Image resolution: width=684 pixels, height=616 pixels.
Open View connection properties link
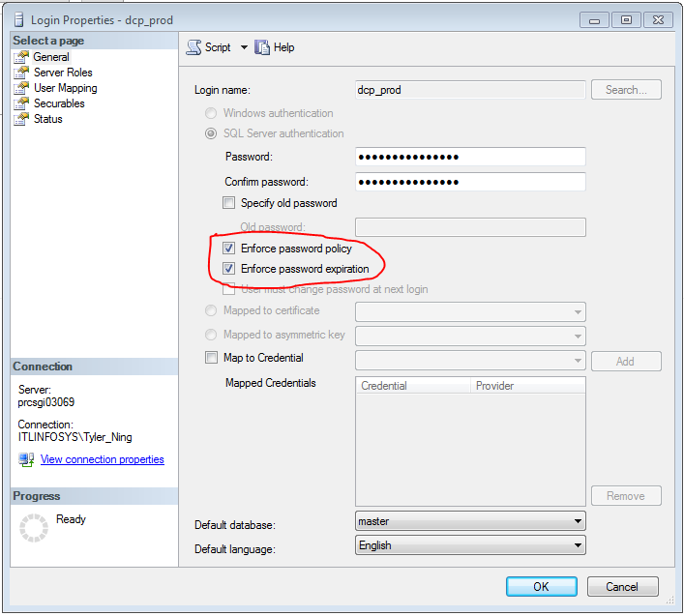click(102, 459)
